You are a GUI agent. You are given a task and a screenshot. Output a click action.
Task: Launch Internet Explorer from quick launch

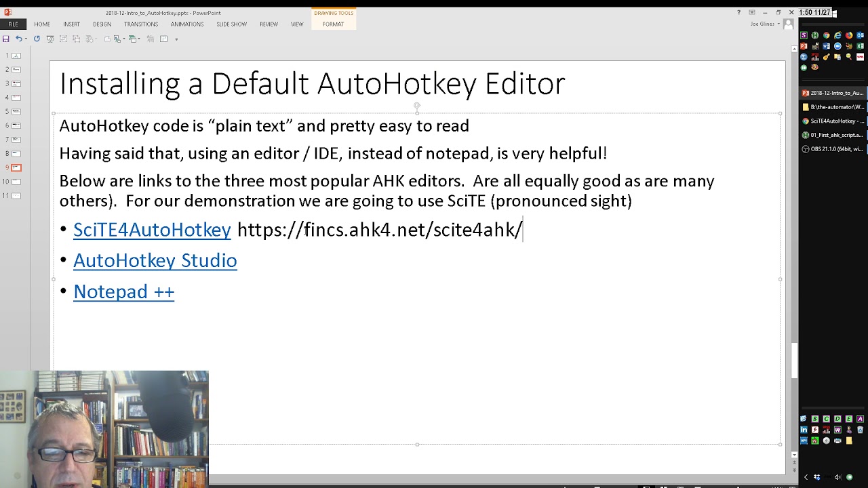coord(837,35)
